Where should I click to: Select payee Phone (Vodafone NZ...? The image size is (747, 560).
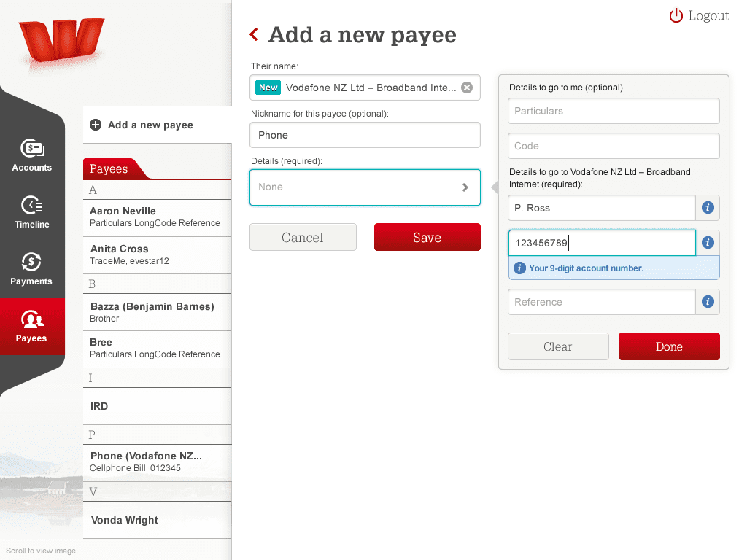coord(158,463)
